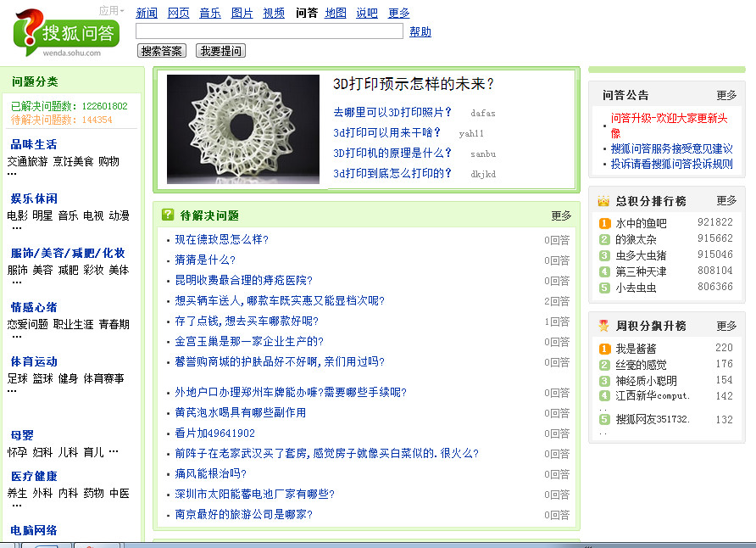Expand more subcategories after 育儿 in 母婴
The height and width of the screenshot is (548, 756).
(x=114, y=452)
